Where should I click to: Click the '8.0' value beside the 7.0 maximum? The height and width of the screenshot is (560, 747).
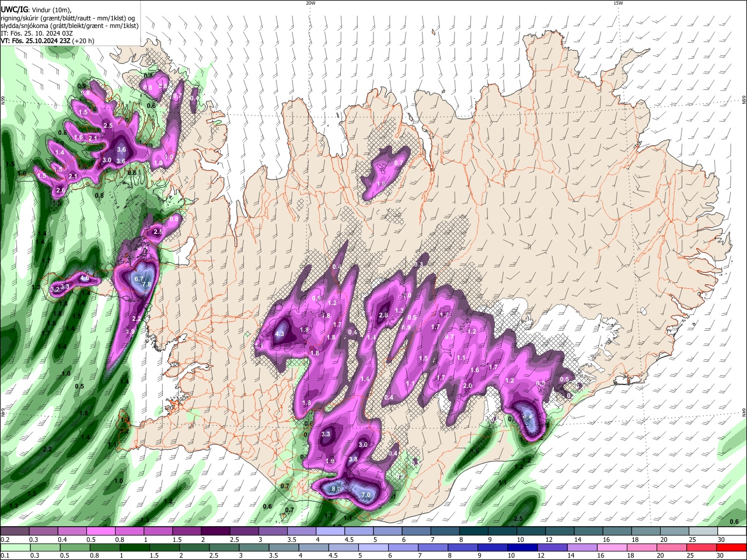click(x=336, y=489)
